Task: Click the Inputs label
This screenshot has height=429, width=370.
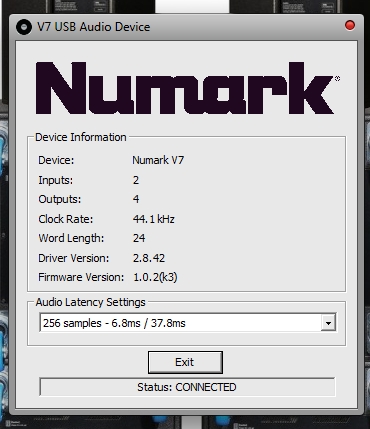Action: coord(56,180)
